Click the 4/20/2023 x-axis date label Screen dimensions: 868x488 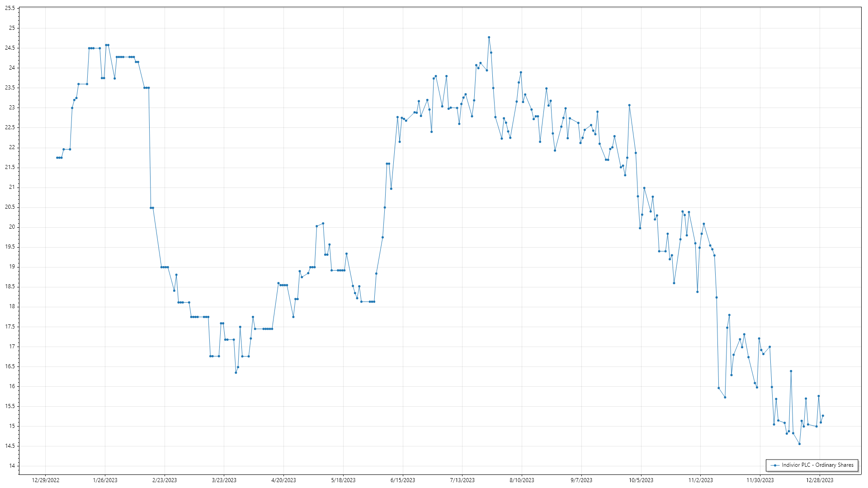click(x=283, y=480)
